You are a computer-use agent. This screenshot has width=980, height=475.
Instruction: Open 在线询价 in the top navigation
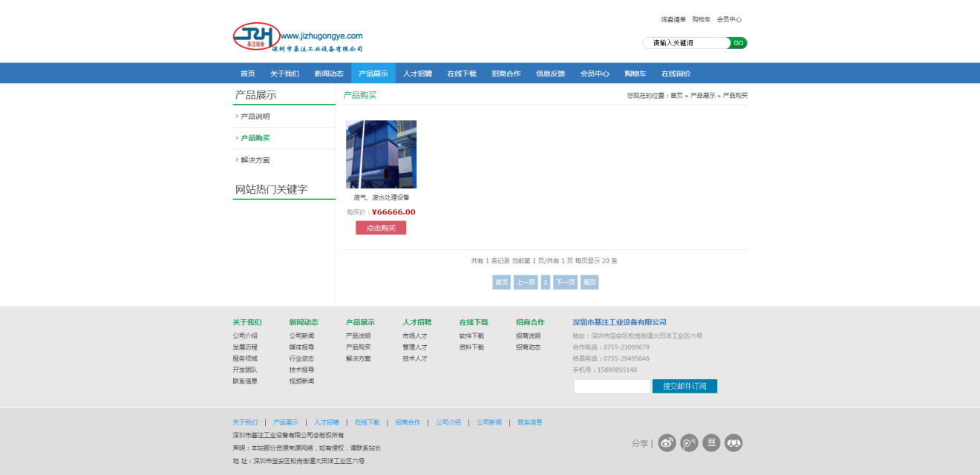[676, 73]
